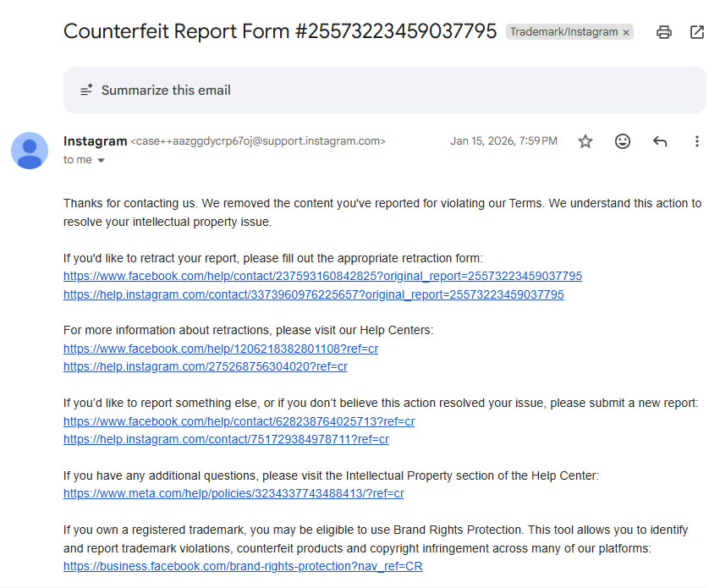Open the Trademark/Instagram label

pyautogui.click(x=563, y=32)
